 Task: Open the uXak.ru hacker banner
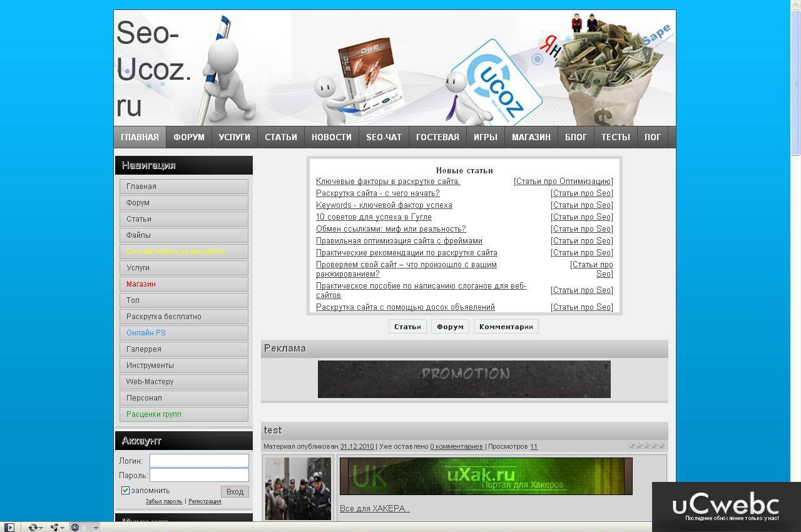(x=485, y=476)
